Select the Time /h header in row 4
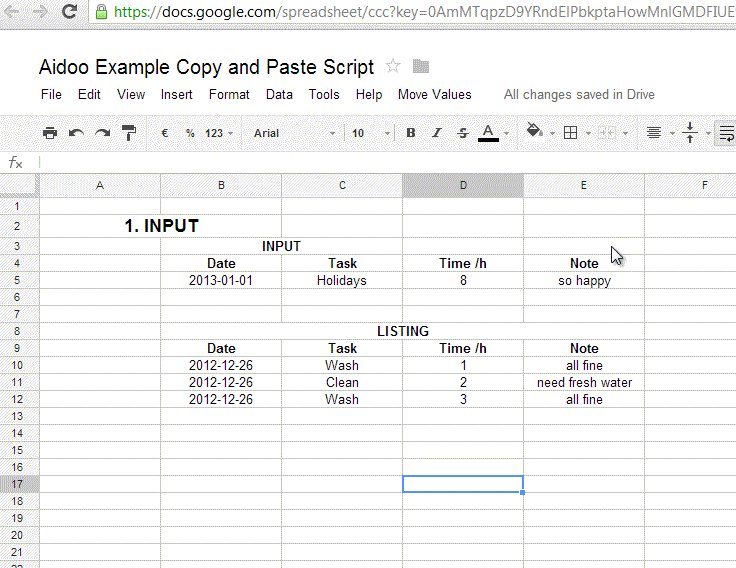The image size is (736, 568). pyautogui.click(x=463, y=263)
